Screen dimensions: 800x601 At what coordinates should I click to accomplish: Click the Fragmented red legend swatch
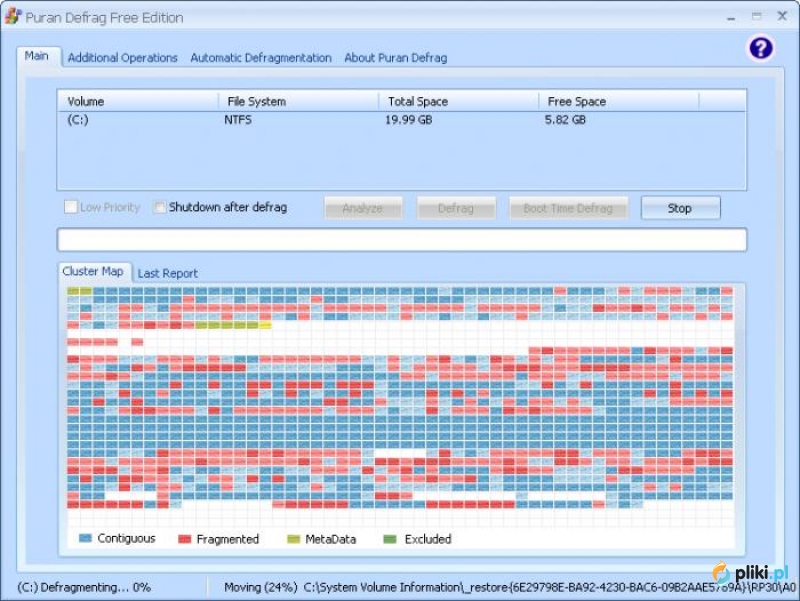(184, 539)
